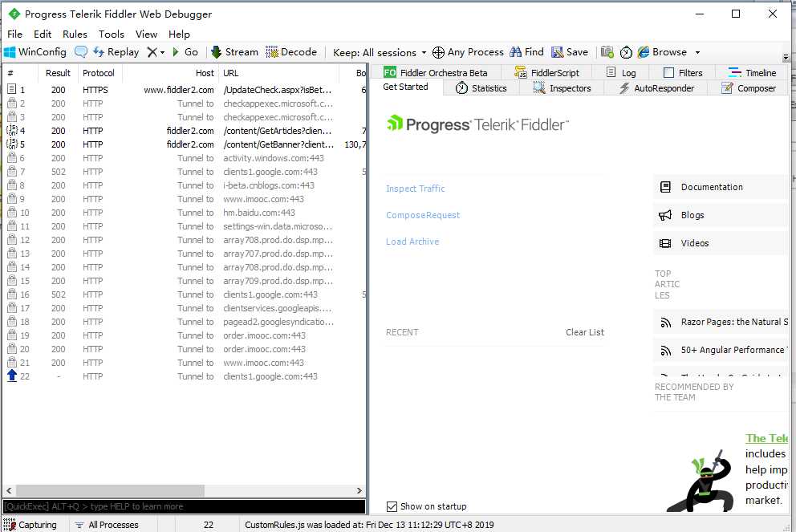This screenshot has width=796, height=532.
Task: Open Videos link
Action: click(x=721, y=243)
